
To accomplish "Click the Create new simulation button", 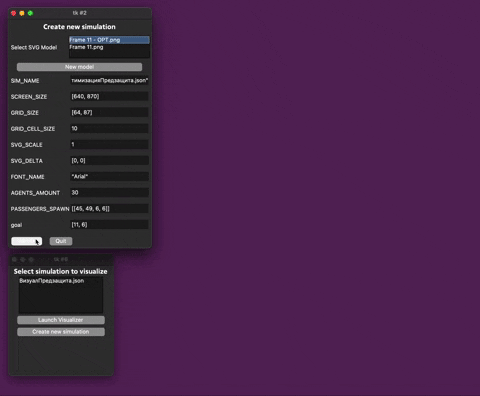I will (x=61, y=332).
